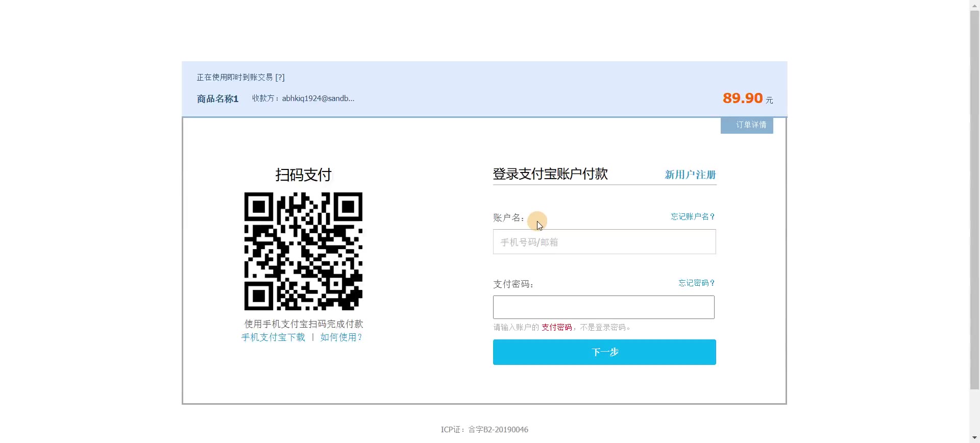Open the 手机支付宝下载 download link
The image size is (980, 443).
(x=273, y=337)
